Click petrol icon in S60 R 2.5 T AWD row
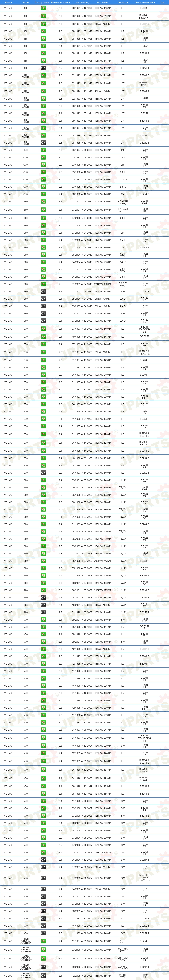Image resolution: width=169 pixels, height=980 pixels. tap(43, 284)
